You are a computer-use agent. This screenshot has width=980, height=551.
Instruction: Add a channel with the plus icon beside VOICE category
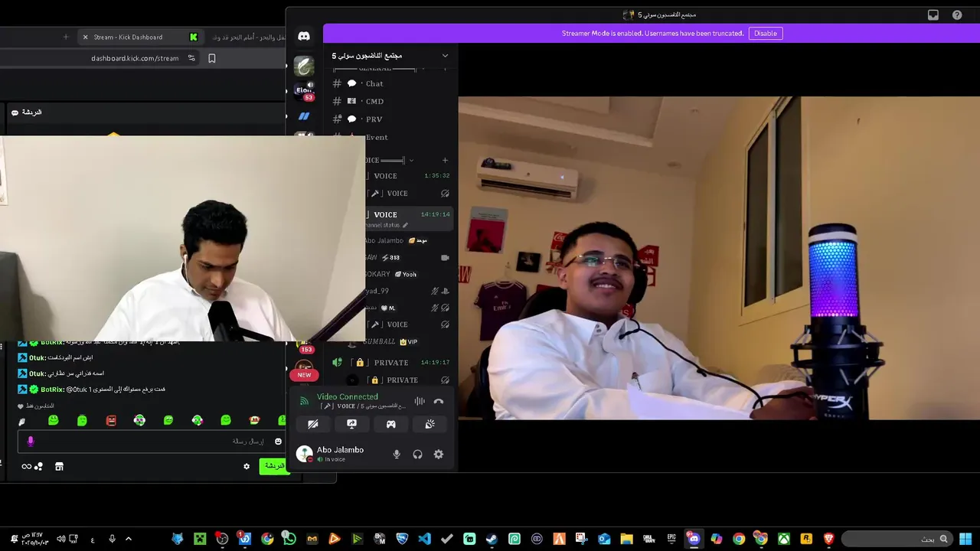point(445,160)
